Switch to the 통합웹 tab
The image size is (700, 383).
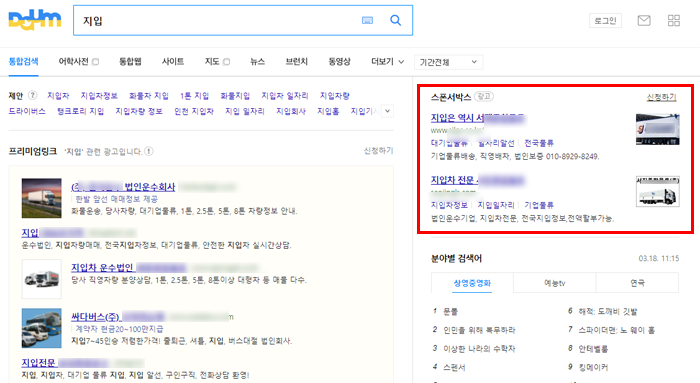click(x=130, y=62)
